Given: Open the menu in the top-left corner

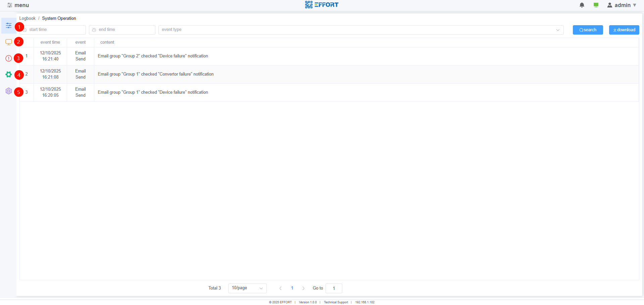Looking at the screenshot, I should point(18,5).
